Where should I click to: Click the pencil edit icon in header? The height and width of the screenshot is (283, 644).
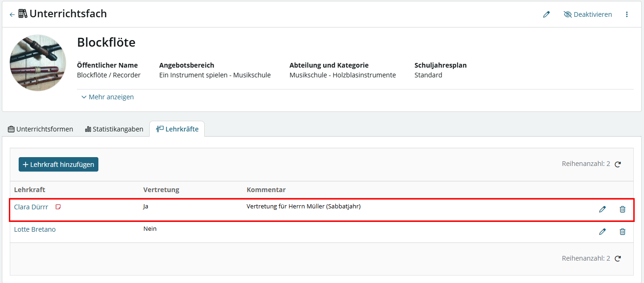[547, 14]
